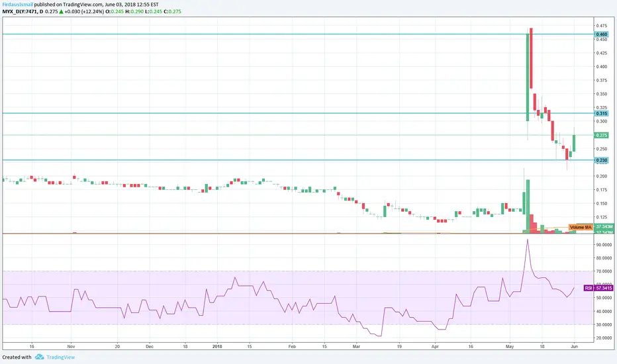Click the Mar date axis label

point(356,347)
